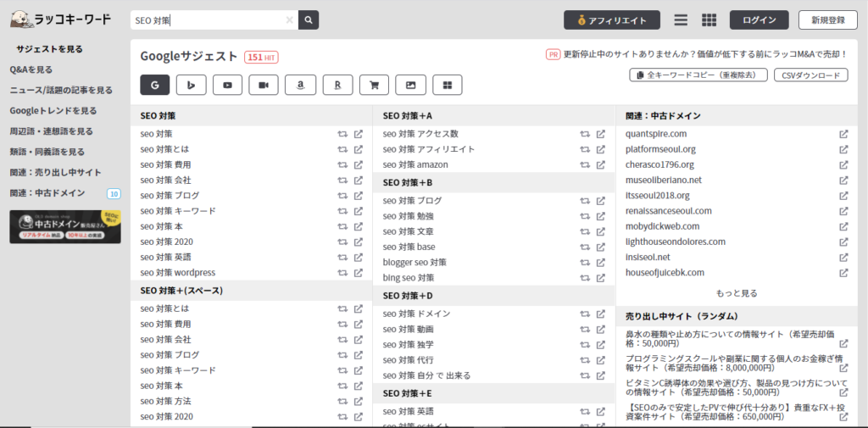Open external link for houseofjuicebk.com
868x428 pixels.
[843, 273]
